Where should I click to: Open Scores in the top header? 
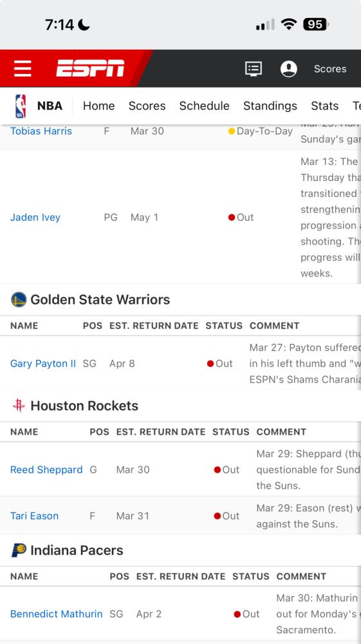[x=330, y=69]
